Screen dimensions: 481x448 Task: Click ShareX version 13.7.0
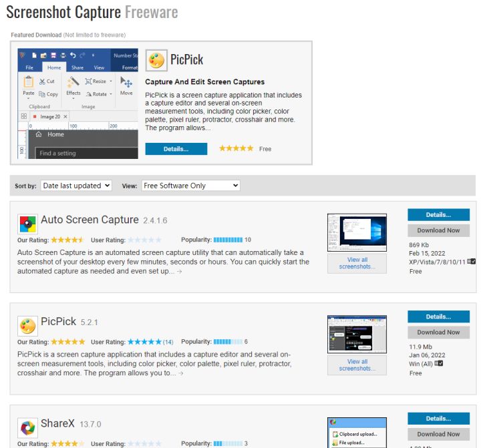pos(90,424)
